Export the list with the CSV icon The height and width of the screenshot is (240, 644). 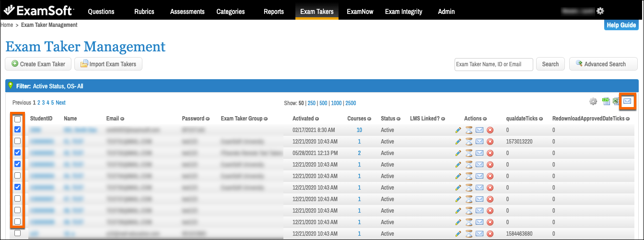pyautogui.click(x=606, y=101)
